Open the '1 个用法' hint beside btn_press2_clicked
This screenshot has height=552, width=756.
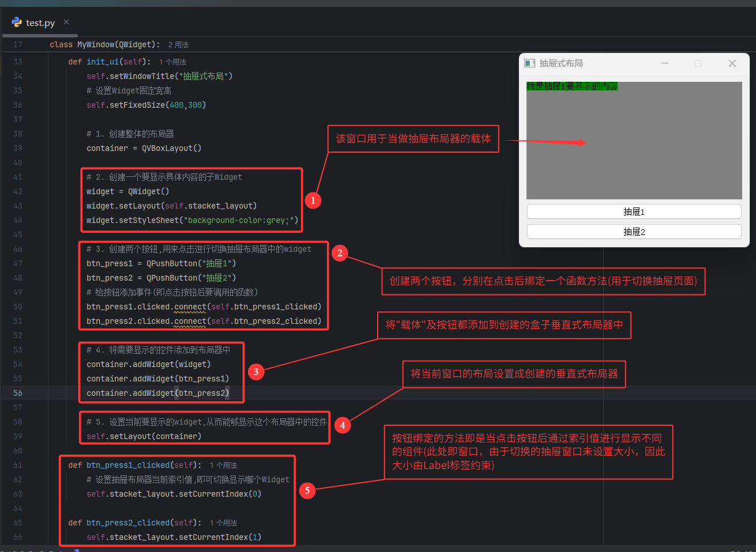223,523
